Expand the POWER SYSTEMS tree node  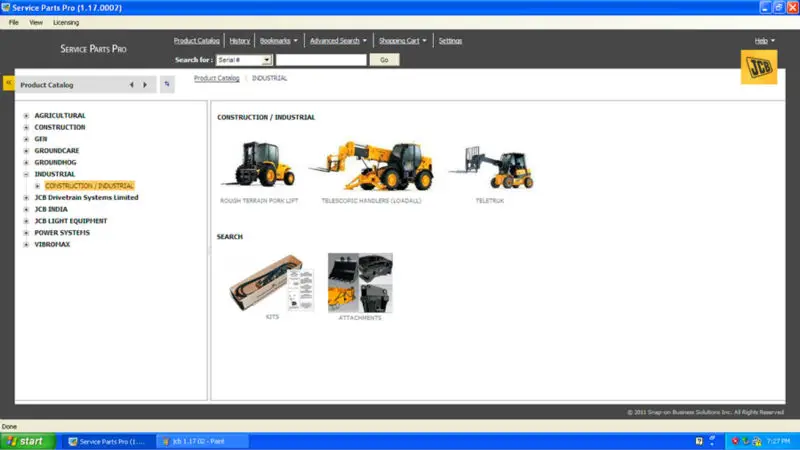pos(27,233)
